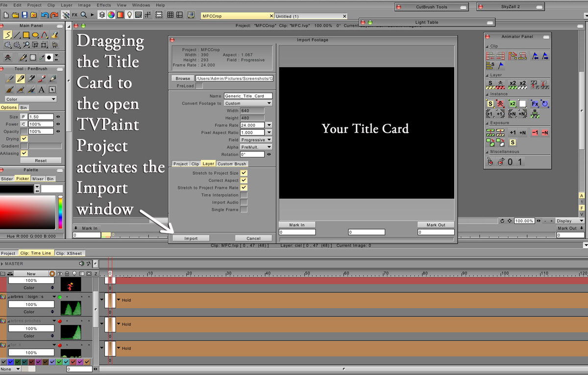Uncheck Stretch to Project Frame Rate

coord(244,188)
